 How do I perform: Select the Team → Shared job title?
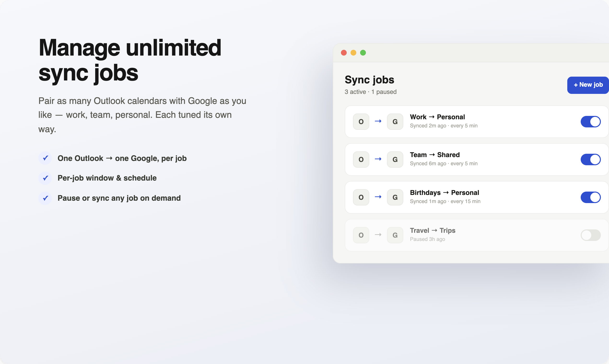(x=435, y=155)
